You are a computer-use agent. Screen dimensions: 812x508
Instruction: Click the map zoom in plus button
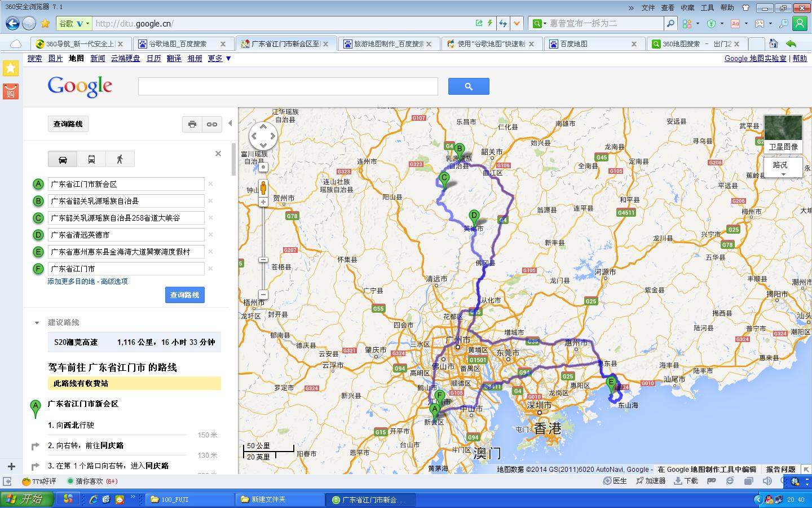pos(263,202)
